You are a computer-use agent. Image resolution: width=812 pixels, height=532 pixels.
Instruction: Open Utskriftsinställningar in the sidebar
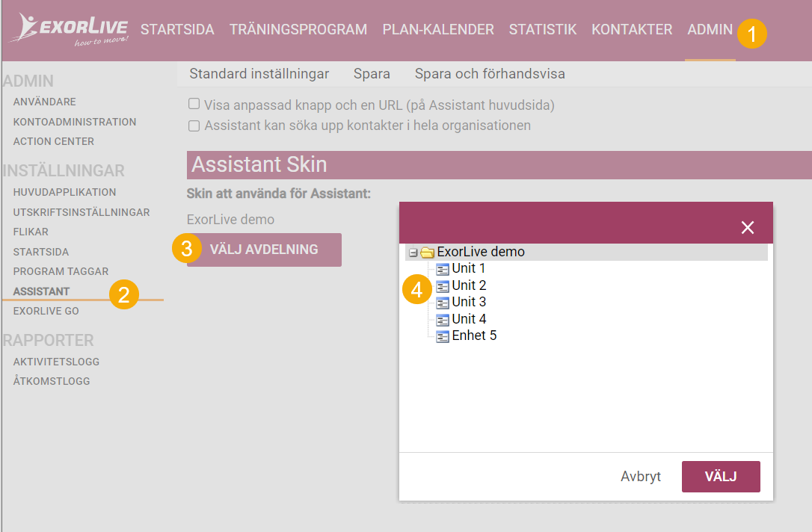coord(81,212)
